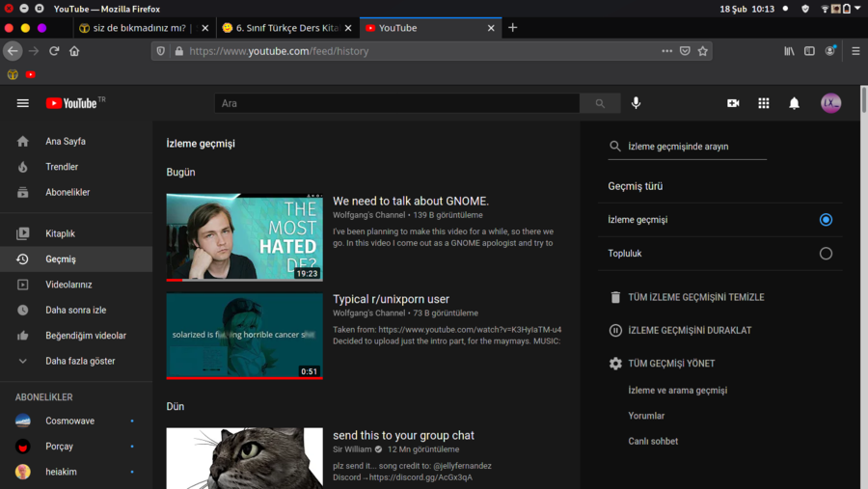
Task: Open the Yorumlar link
Action: point(646,416)
